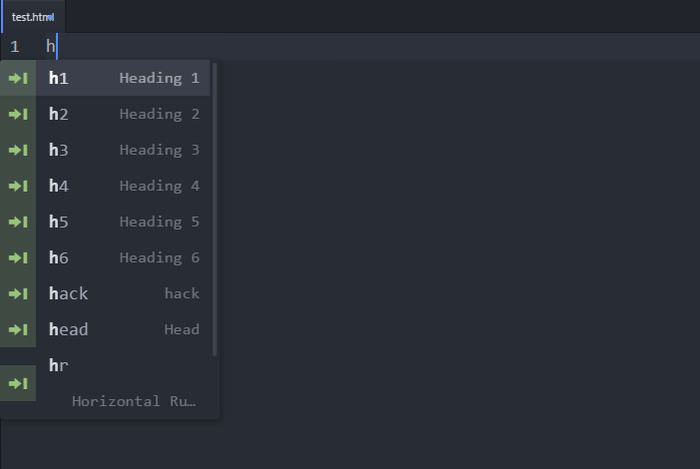Screen dimensions: 700x469
Task: Choose the head suggestion
Action: click(x=105, y=330)
